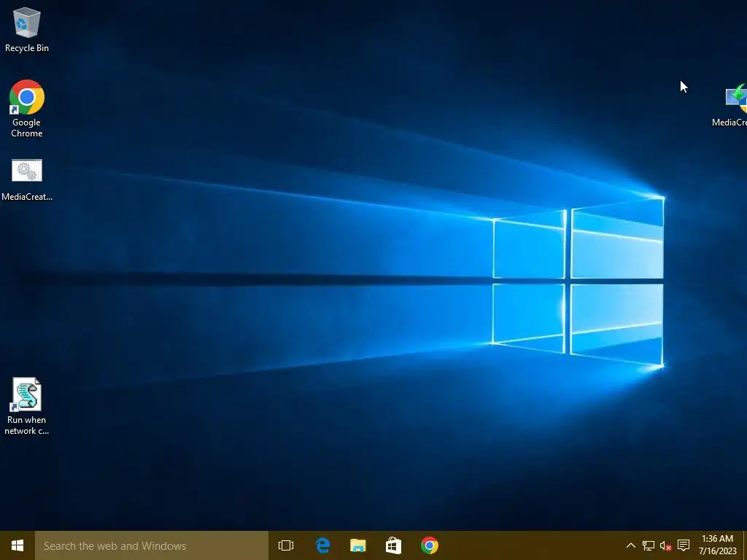Launch Microsoft Edge from the taskbar
Image resolution: width=747 pixels, height=560 pixels.
coord(322,545)
